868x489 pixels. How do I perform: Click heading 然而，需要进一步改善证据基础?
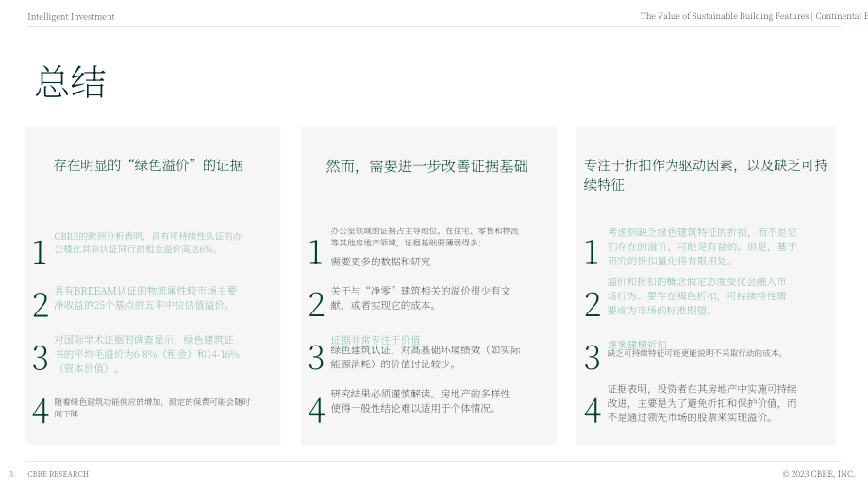tap(426, 166)
